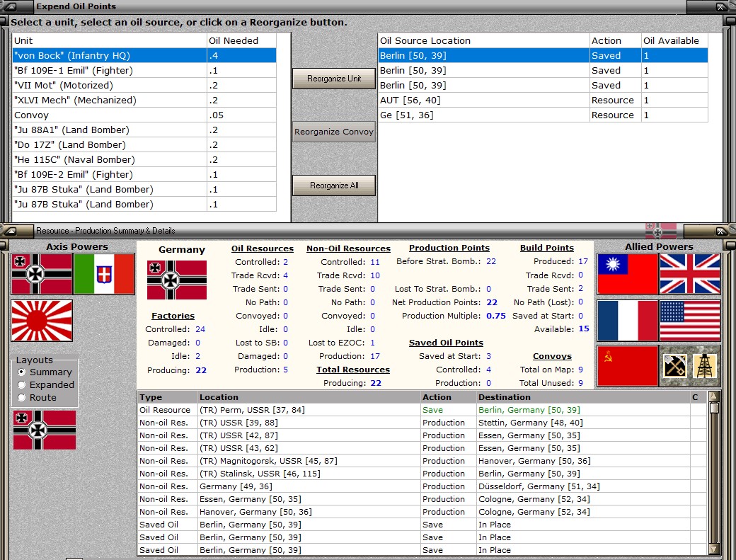Select the United Kingdom flag

tap(690, 274)
